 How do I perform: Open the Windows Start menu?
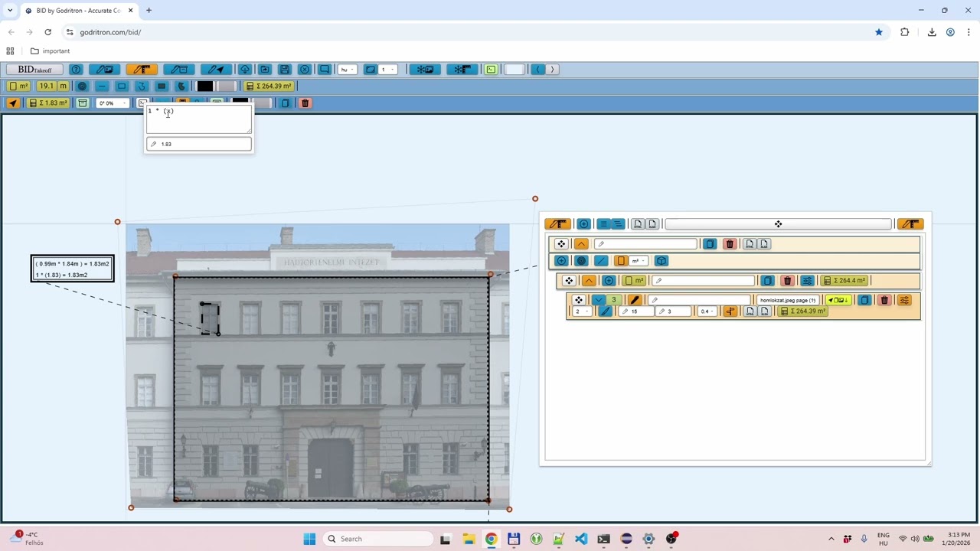pyautogui.click(x=309, y=539)
